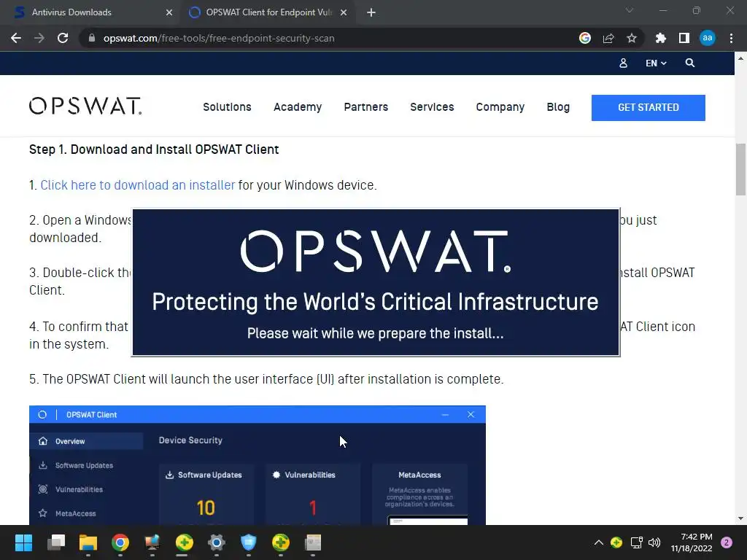This screenshot has width=747, height=560.
Task: Go to the Blog page
Action: pyautogui.click(x=558, y=107)
